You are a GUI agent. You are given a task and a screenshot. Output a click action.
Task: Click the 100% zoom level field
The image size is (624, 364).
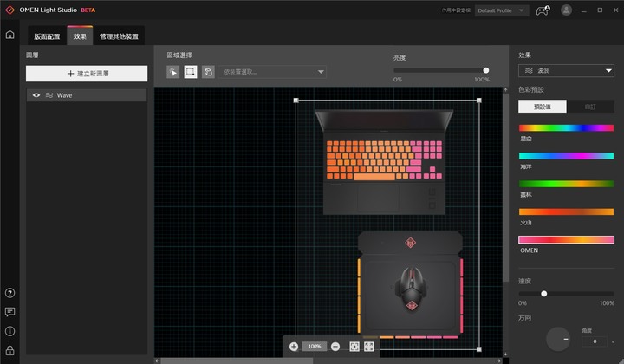(x=315, y=347)
